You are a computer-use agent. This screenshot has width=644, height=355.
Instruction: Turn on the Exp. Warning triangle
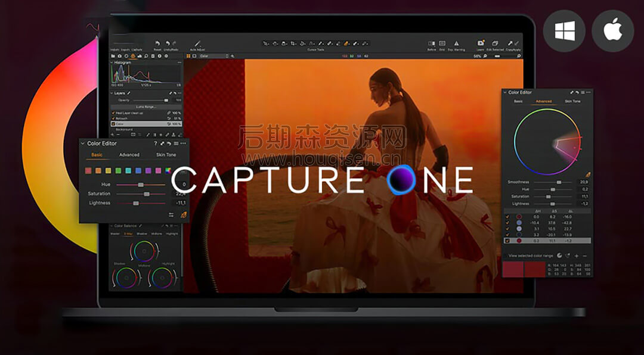456,43
